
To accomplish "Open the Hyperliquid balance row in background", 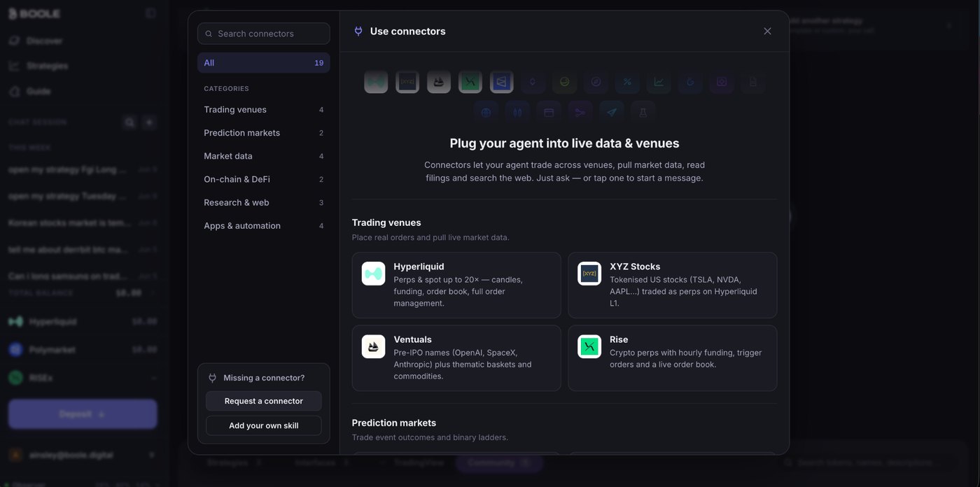I will point(83,321).
